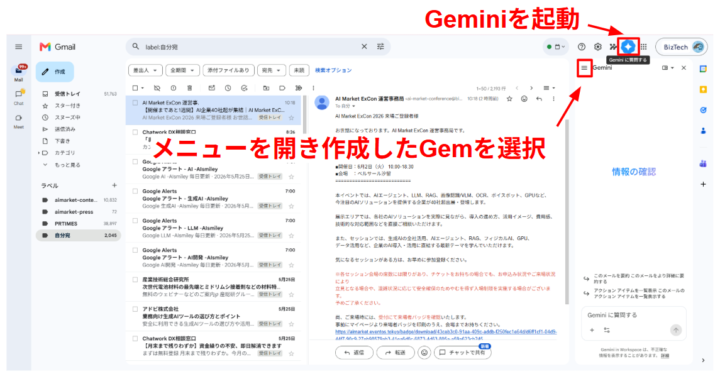
Task: Click the reply button below the message
Action: (x=354, y=352)
